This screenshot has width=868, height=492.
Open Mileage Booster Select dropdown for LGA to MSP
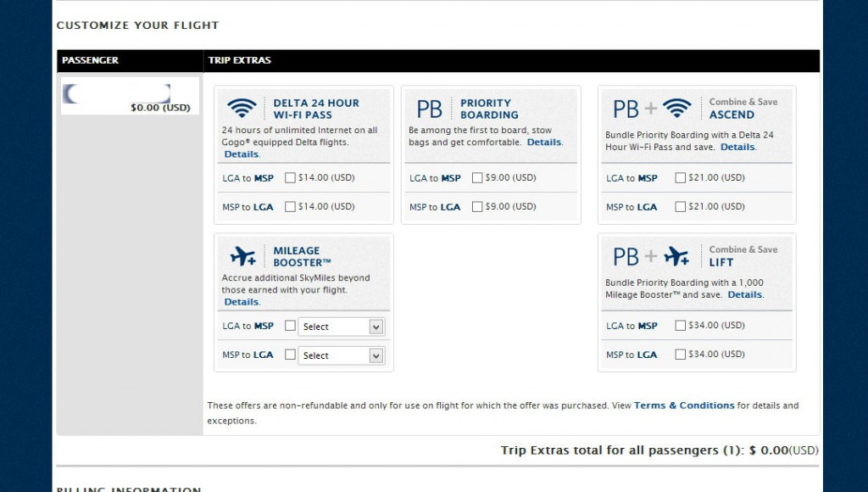coord(341,327)
